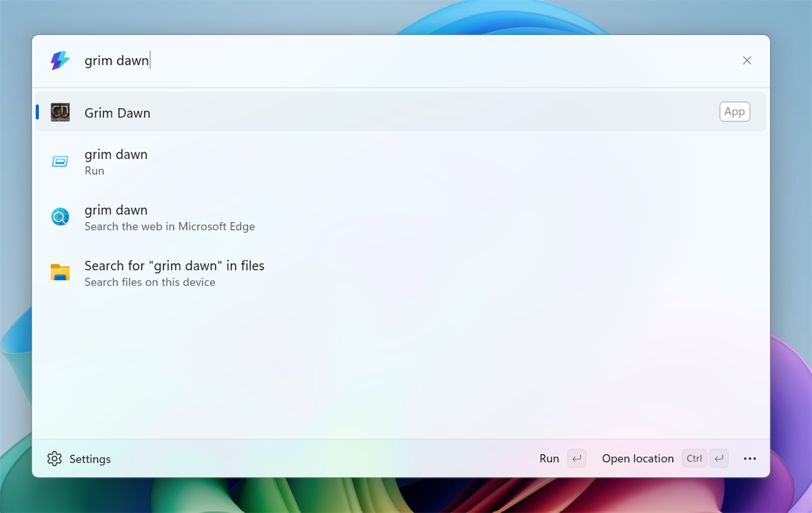This screenshot has height=513, width=812.
Task: Click the Enter key hint after Ctrl
Action: point(719,458)
